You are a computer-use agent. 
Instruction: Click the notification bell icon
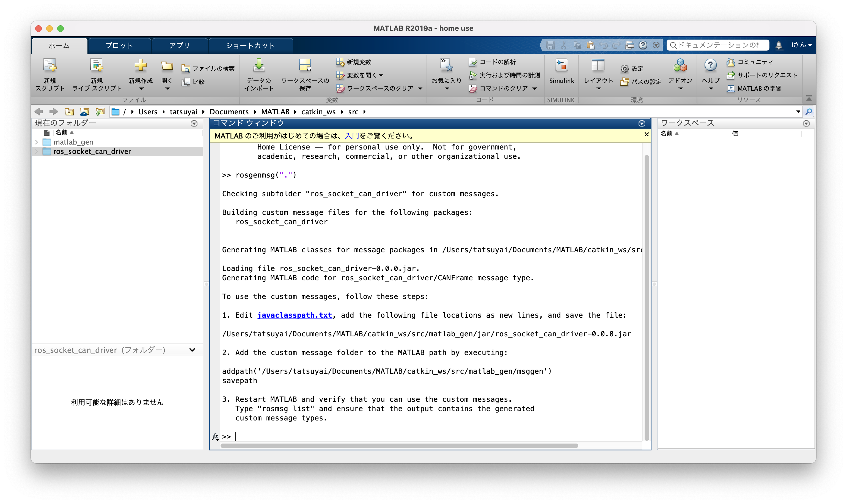pyautogui.click(x=778, y=45)
